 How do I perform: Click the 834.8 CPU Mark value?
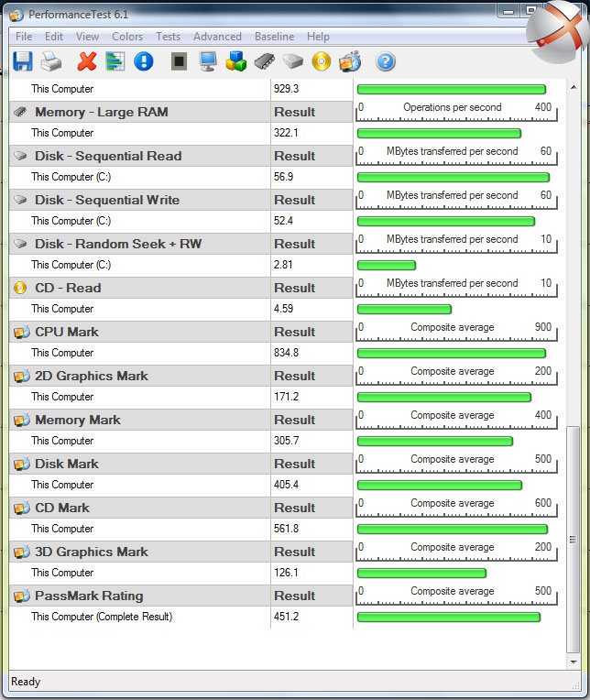click(286, 353)
